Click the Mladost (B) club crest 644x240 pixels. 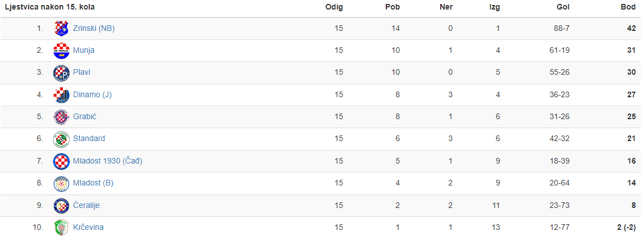[61, 183]
